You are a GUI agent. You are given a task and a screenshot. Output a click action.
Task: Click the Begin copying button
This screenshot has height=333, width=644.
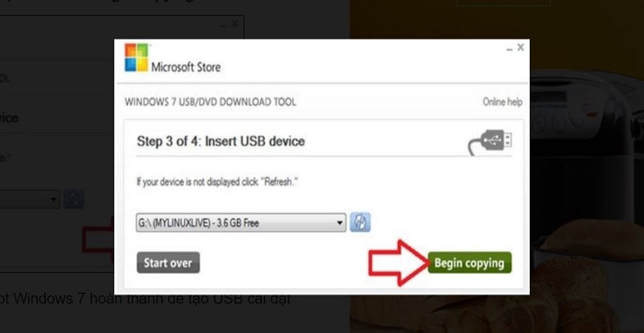469,263
